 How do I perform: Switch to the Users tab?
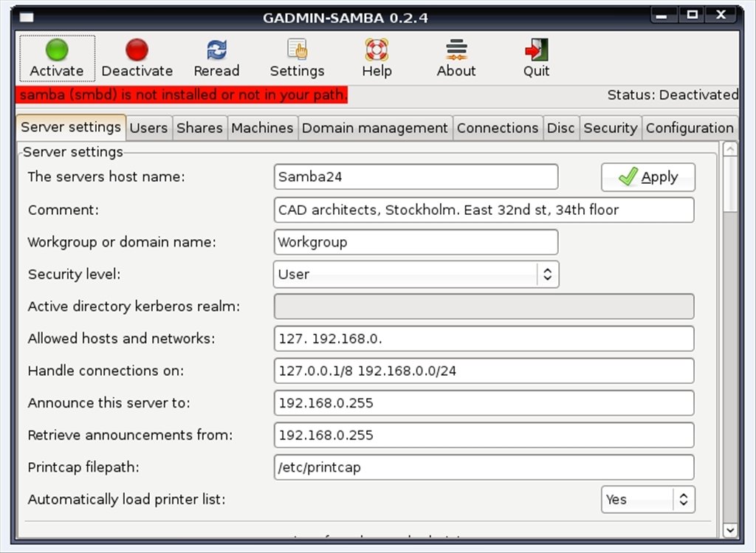click(148, 128)
